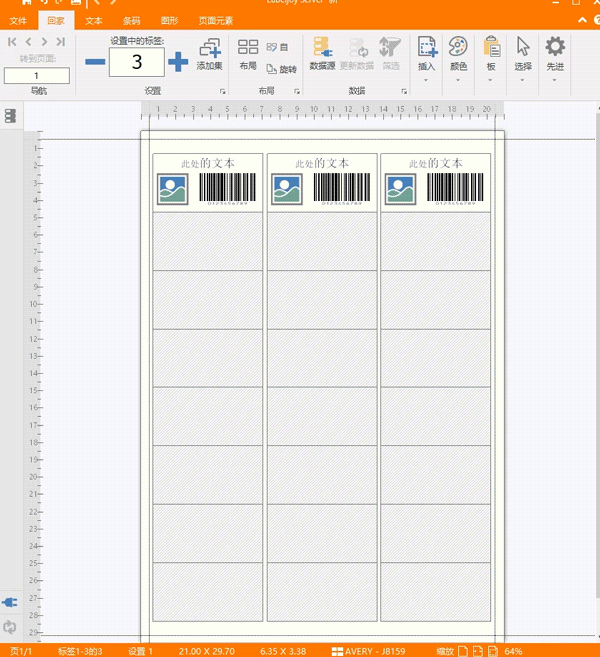The image size is (600, 657).
Task: Click the 筛选 filter funnel icon
Action: pyautogui.click(x=390, y=54)
